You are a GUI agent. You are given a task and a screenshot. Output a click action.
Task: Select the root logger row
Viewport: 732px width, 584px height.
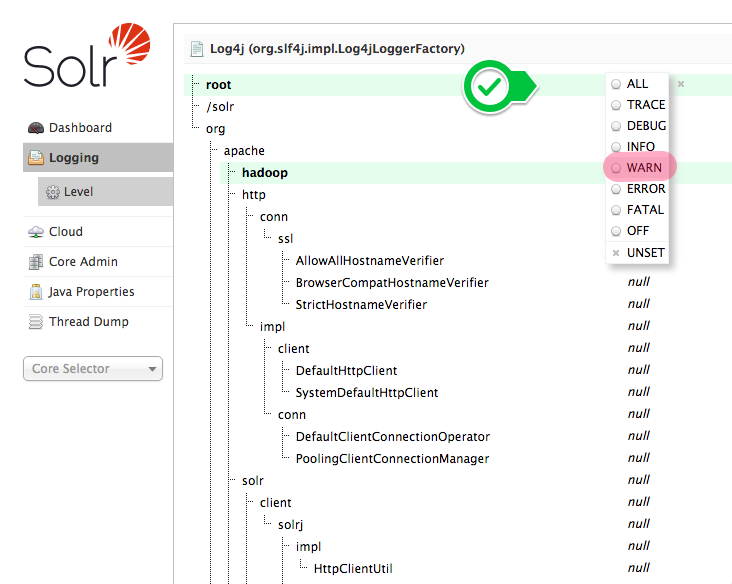218,85
